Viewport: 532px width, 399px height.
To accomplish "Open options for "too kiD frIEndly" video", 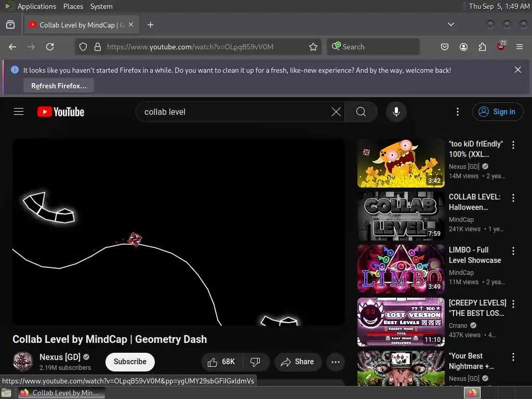I will (x=513, y=145).
